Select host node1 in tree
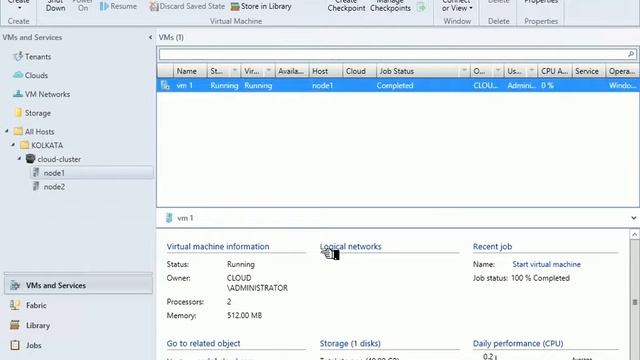Screen dimensions: 640x360 point(54,173)
